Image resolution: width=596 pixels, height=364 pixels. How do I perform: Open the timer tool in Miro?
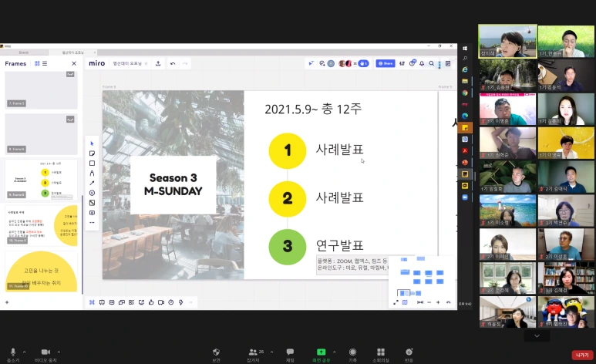171,302
